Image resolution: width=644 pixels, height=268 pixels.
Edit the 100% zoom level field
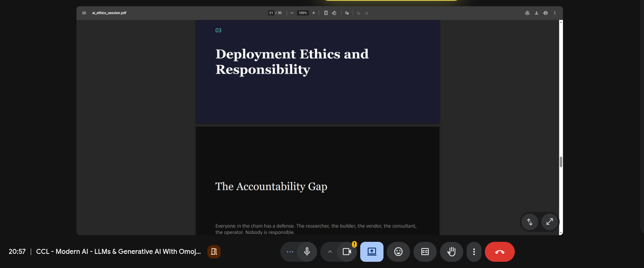(x=303, y=13)
